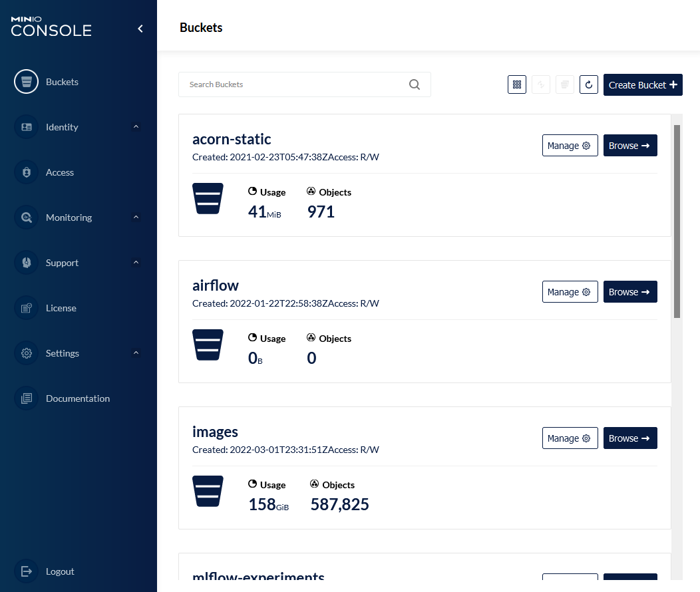Focus the Search Buckets input field
The width and height of the screenshot is (700, 592).
pyautogui.click(x=296, y=84)
